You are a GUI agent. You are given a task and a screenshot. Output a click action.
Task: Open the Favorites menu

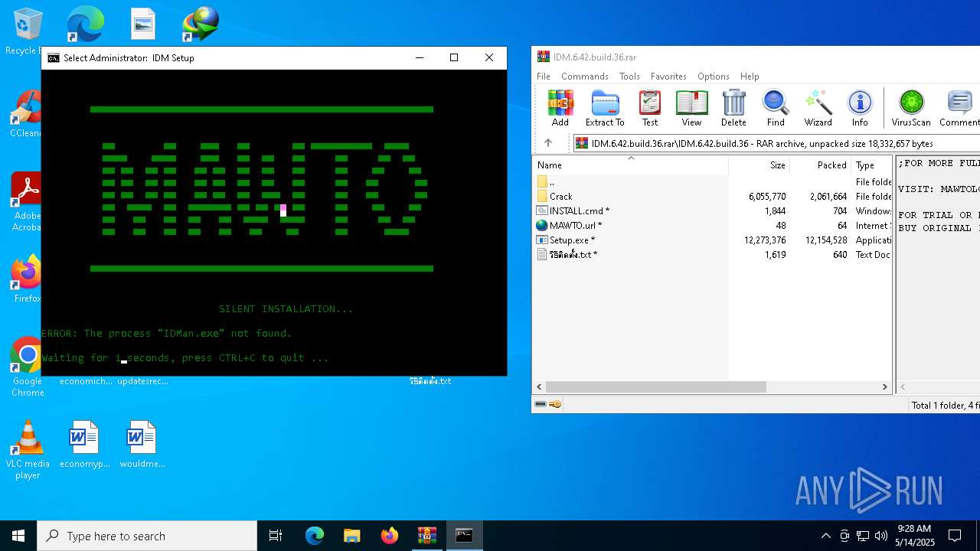point(668,77)
